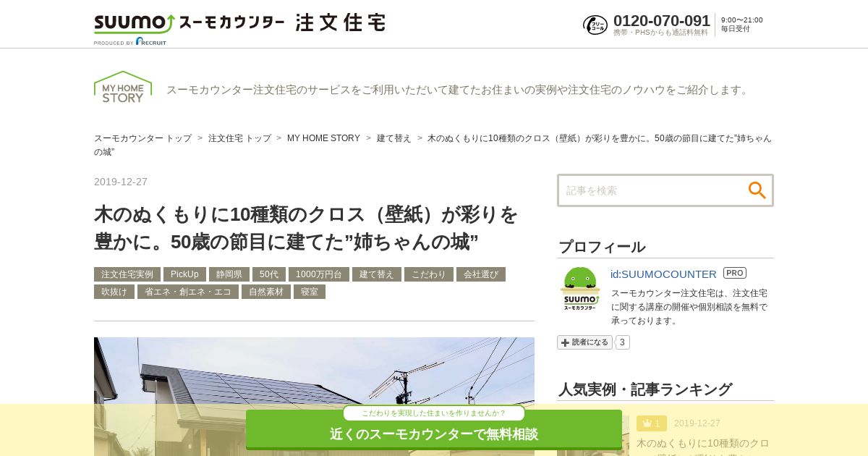
Task: Open the id:SUUMOCOUNTER profile link
Action: [x=663, y=274]
